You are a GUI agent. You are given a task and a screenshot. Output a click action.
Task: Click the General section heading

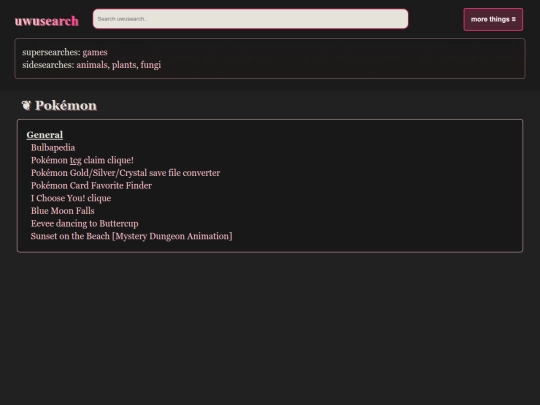(x=45, y=135)
